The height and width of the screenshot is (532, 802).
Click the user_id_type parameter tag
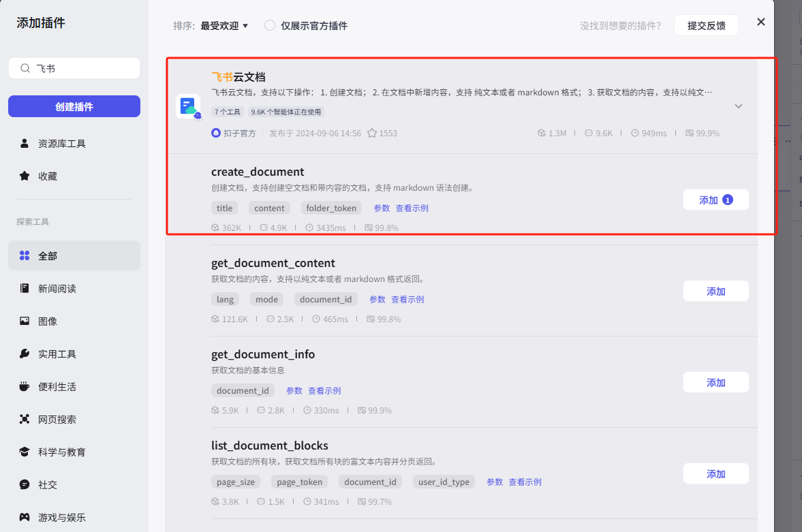coord(444,482)
